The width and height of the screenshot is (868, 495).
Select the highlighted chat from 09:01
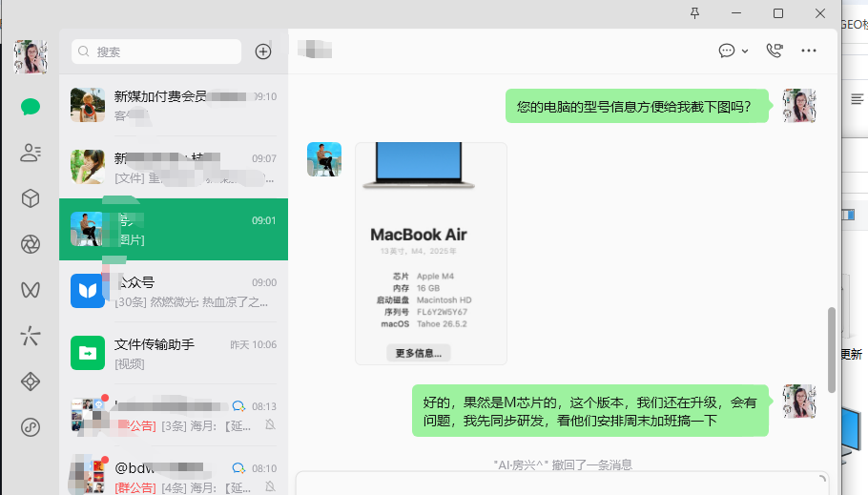click(174, 229)
